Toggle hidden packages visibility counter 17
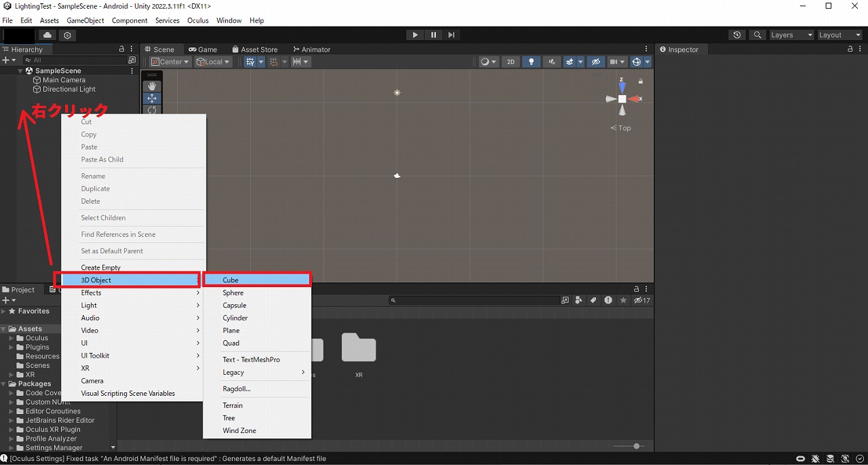The width and height of the screenshot is (868, 465). coord(642,300)
